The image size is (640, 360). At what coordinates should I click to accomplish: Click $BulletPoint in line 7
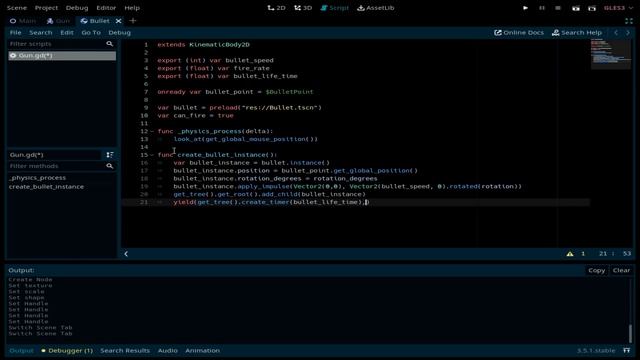(x=289, y=92)
